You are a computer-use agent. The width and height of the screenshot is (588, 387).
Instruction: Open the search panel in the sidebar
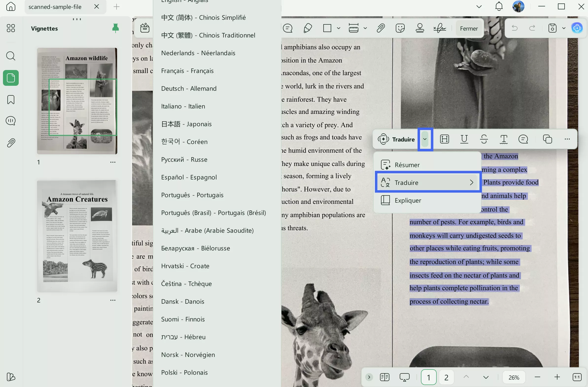(11, 56)
